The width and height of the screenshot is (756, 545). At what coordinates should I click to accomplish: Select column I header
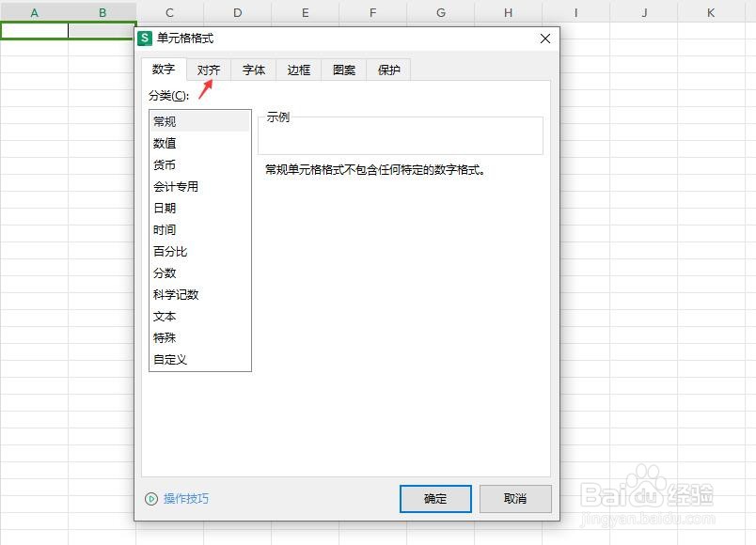tap(575, 13)
